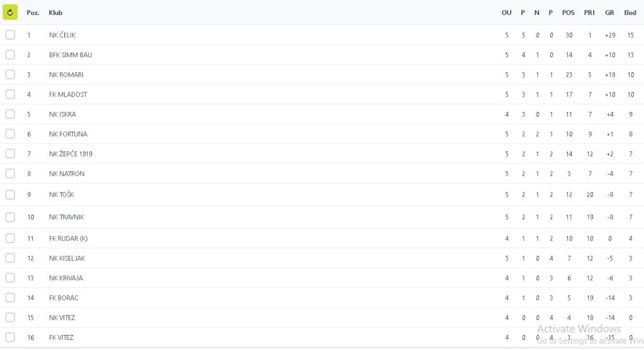The width and height of the screenshot is (644, 350).
Task: Tick the NK TRAVNIK checkbox
Action: [10, 217]
